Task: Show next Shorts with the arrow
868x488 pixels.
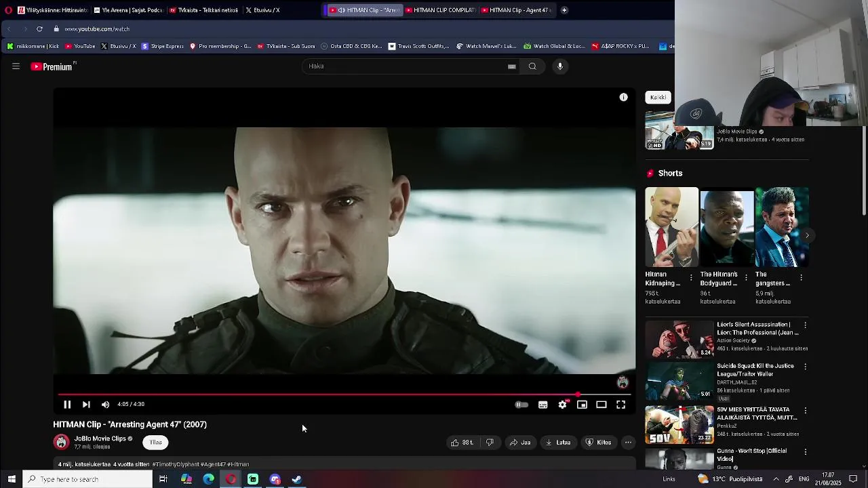Action: (x=807, y=235)
